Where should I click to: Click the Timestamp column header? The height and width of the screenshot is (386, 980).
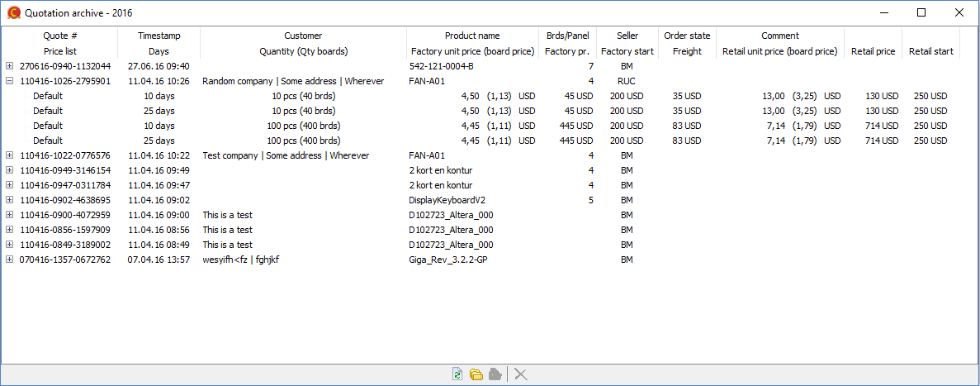point(159,36)
